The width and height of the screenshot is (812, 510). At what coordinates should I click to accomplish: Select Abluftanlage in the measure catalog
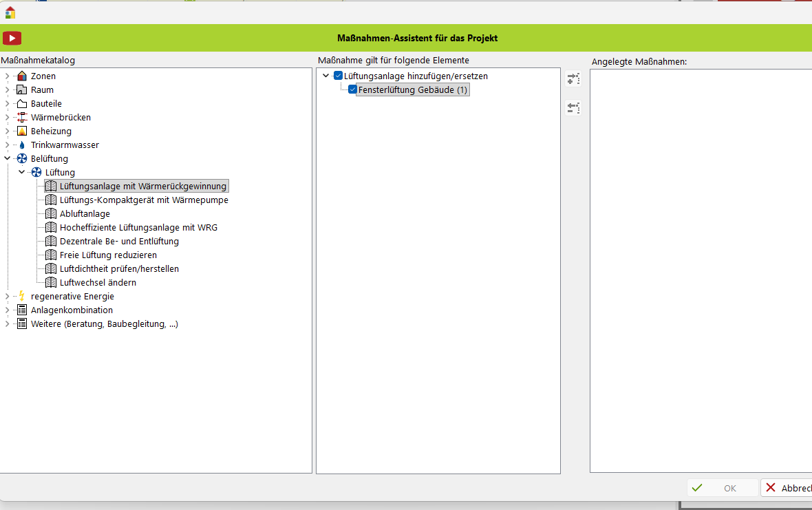[85, 214]
